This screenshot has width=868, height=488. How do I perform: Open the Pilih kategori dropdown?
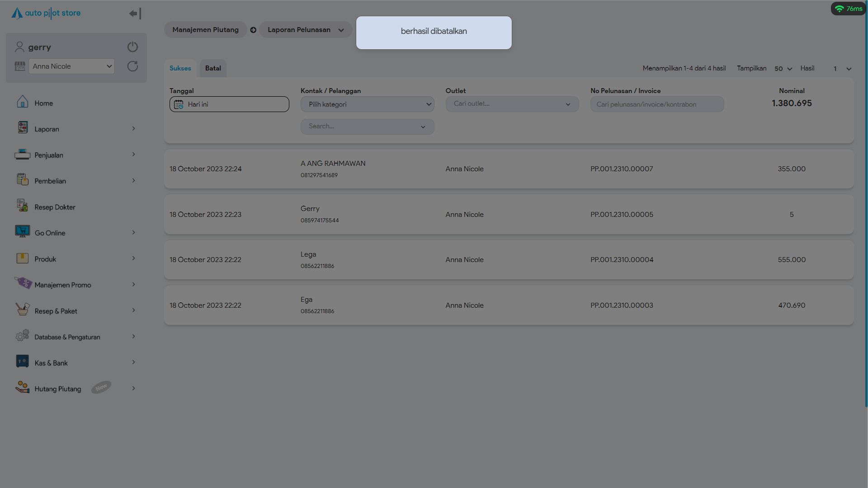pos(367,104)
